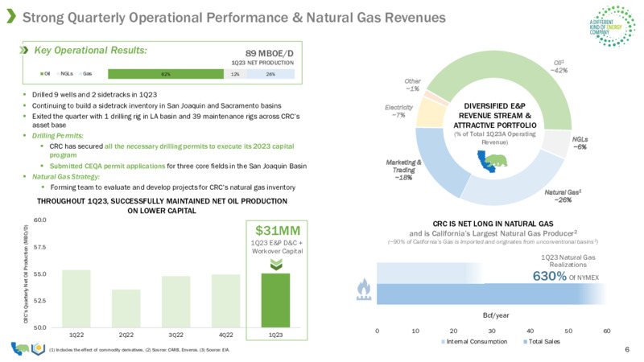Click the 2Q22 bar in the oil production chart

pos(126,308)
